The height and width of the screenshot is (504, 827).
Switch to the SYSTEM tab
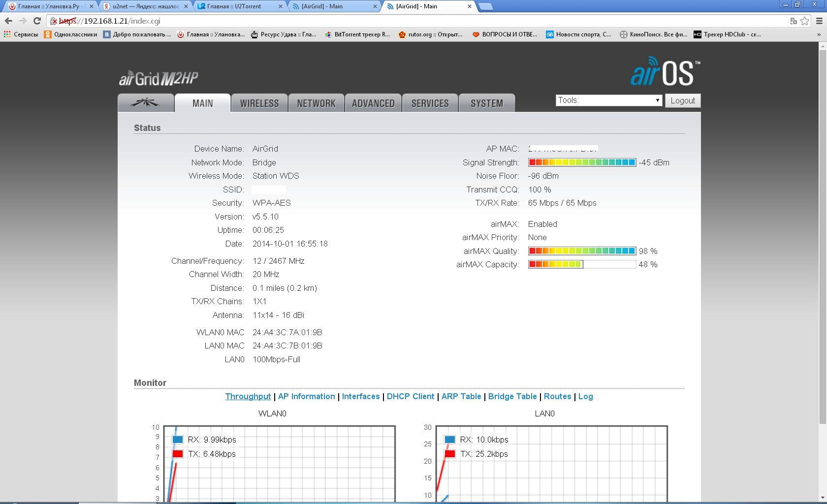tap(487, 103)
